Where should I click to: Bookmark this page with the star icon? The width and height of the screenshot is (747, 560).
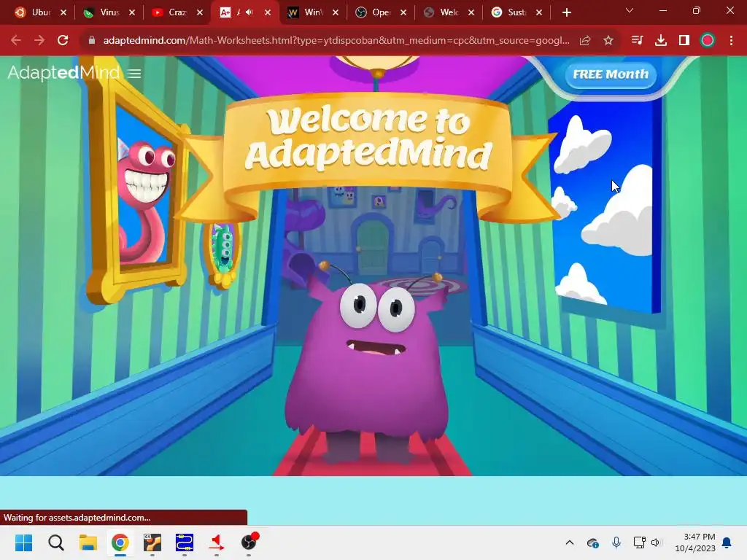pyautogui.click(x=608, y=41)
